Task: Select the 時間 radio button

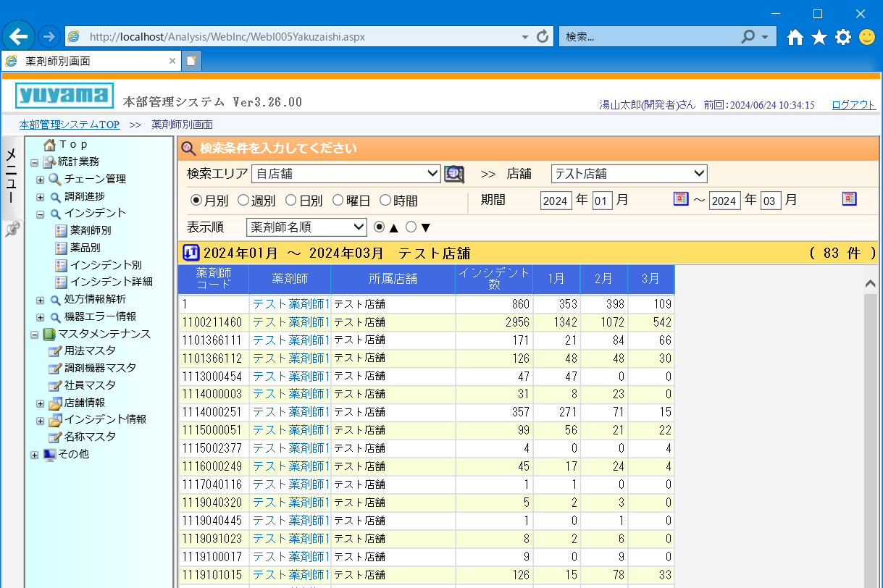Action: point(385,200)
